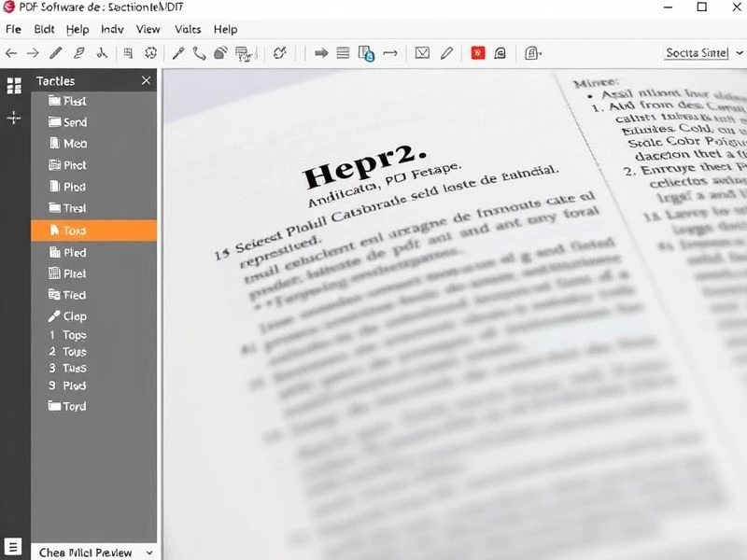The image size is (747, 560).
Task: Select the Clop tool item
Action: (94, 316)
